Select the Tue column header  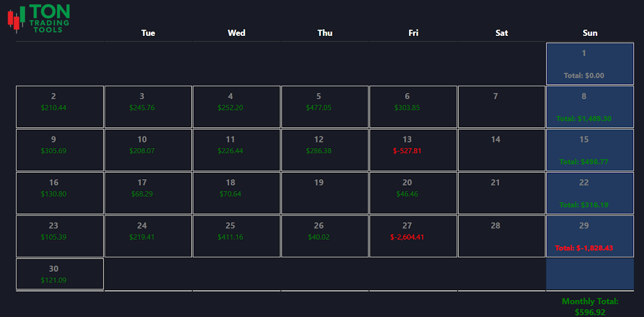click(x=148, y=33)
